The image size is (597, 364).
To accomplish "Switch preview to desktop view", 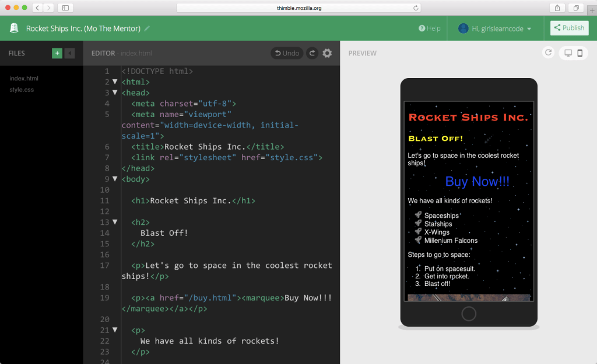I will coord(568,53).
